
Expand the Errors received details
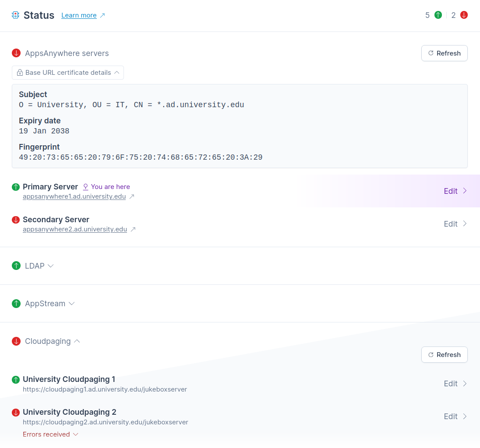click(50, 434)
